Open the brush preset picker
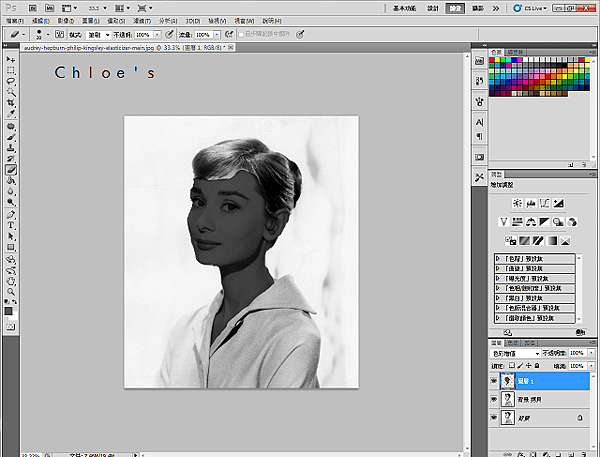The image size is (600, 457). pyautogui.click(x=48, y=34)
